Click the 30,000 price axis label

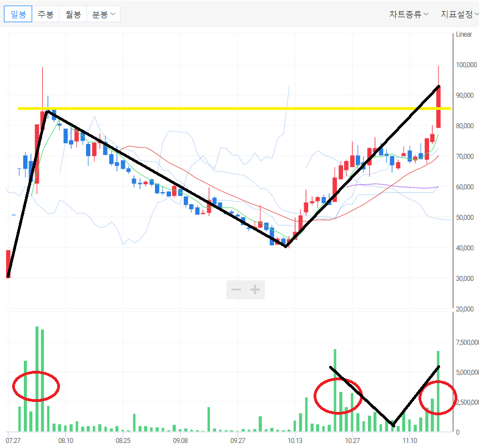click(x=465, y=278)
